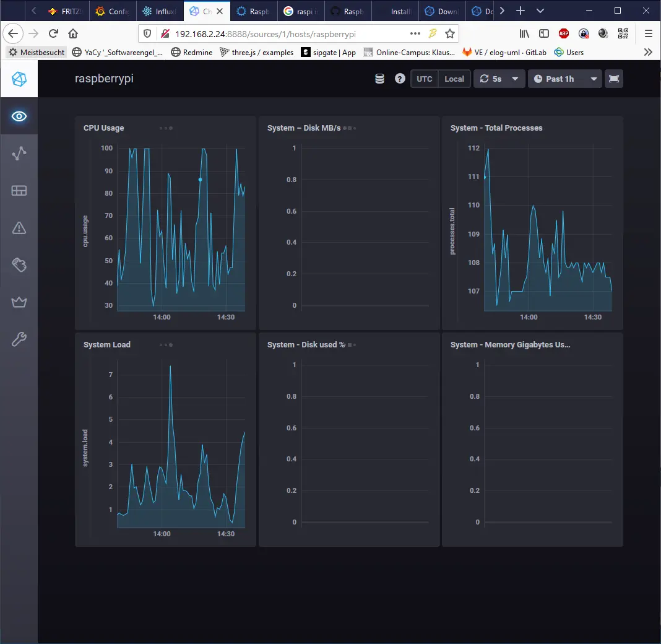Open Chronograf Admin via crown icon
The width and height of the screenshot is (661, 644).
tap(19, 302)
